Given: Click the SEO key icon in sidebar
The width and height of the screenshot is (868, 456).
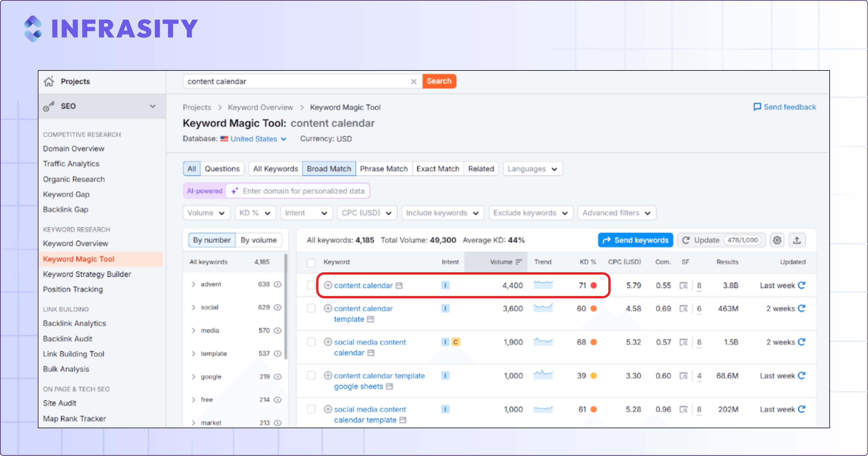Looking at the screenshot, I should point(49,106).
